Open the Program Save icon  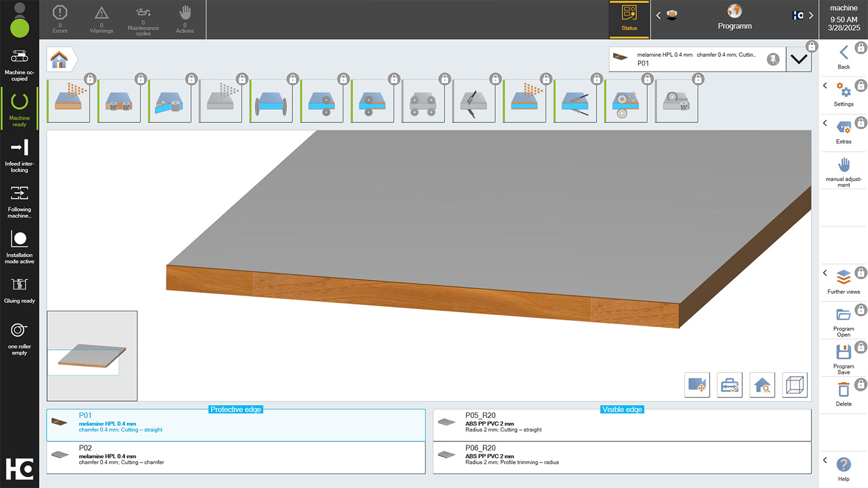(x=843, y=353)
